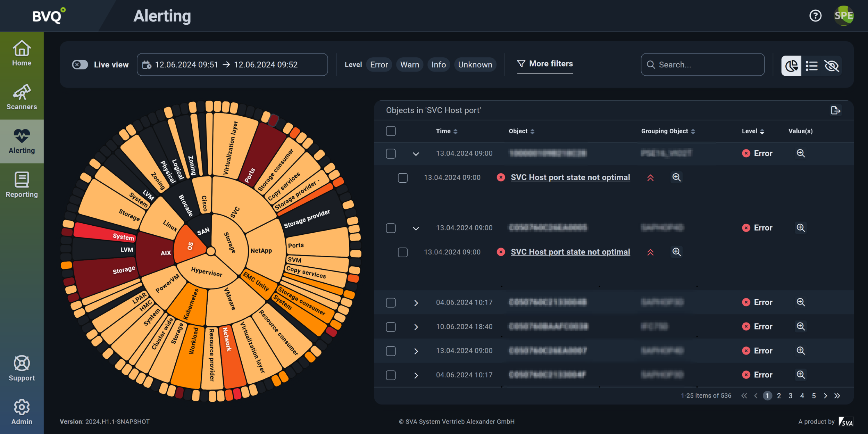Expand the 04.06.2024 10:17 row

pos(416,303)
